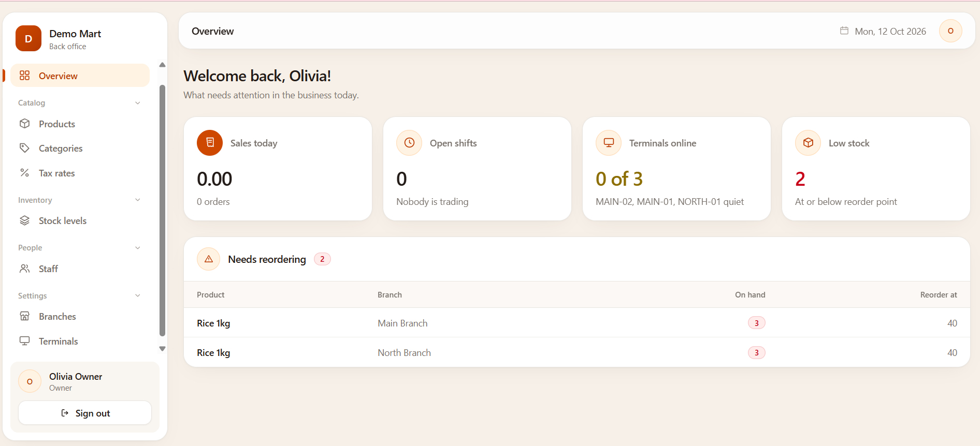Click the '0 of 3' terminals value
The width and height of the screenshot is (980, 446).
click(619, 179)
